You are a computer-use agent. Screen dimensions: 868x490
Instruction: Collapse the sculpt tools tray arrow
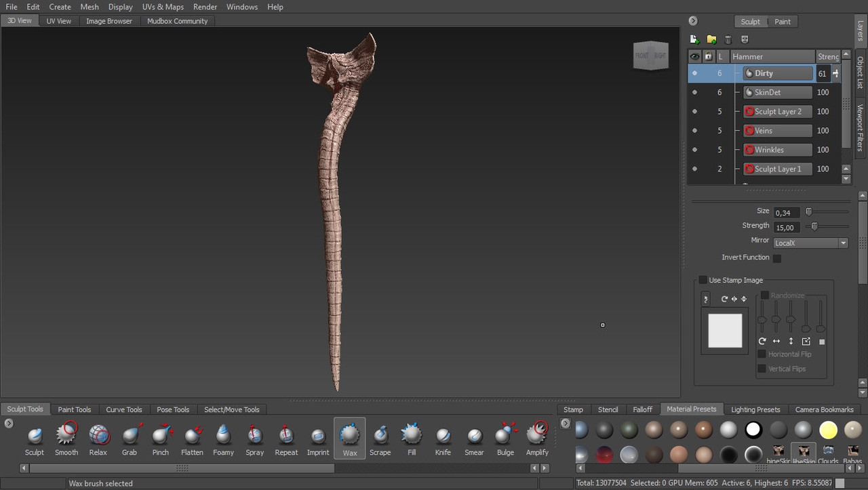[9, 424]
